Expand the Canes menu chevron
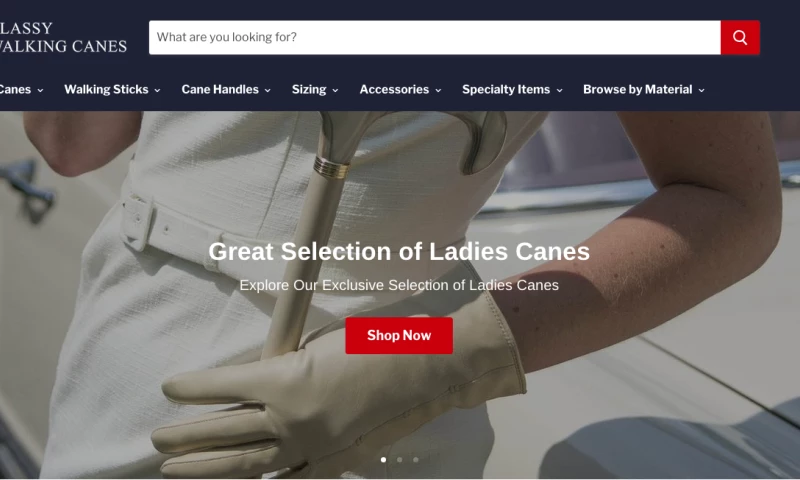The height and width of the screenshot is (480, 800). 40,90
